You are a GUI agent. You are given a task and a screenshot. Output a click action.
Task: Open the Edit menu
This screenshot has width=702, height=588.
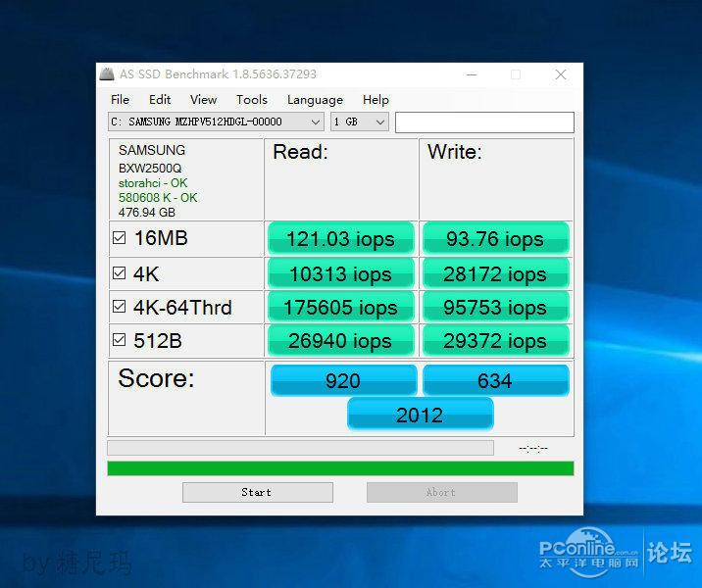pyautogui.click(x=160, y=99)
